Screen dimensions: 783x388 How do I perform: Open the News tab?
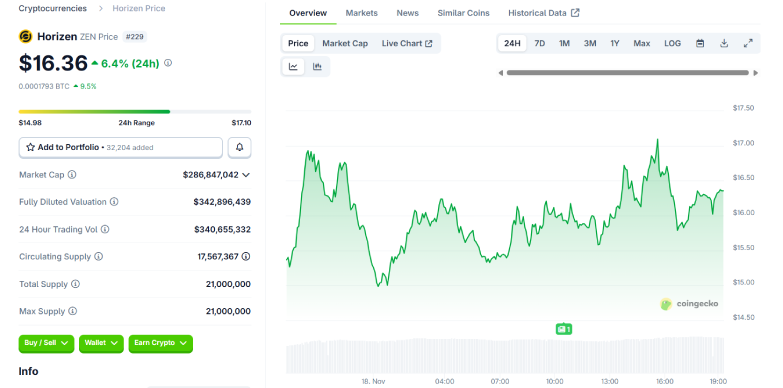pyautogui.click(x=407, y=13)
